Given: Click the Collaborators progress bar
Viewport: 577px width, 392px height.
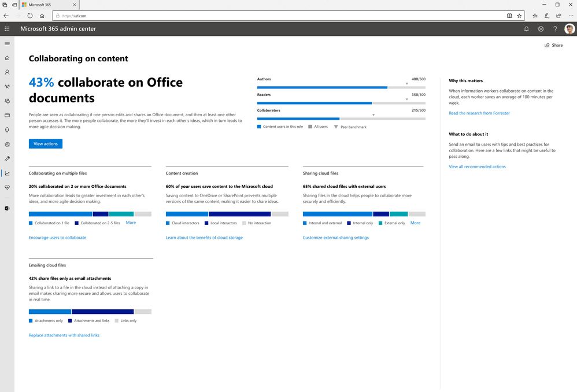Looking at the screenshot, I should pos(341,119).
